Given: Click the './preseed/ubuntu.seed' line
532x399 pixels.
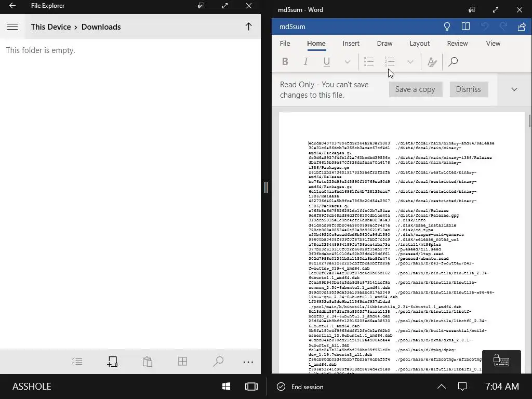Looking at the screenshot, I should point(378,259).
